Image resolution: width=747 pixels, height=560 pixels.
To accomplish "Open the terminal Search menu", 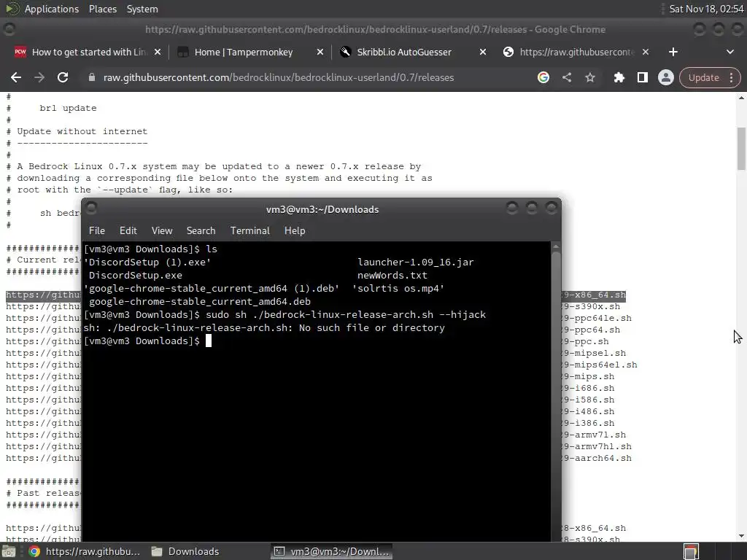I will [x=201, y=230].
